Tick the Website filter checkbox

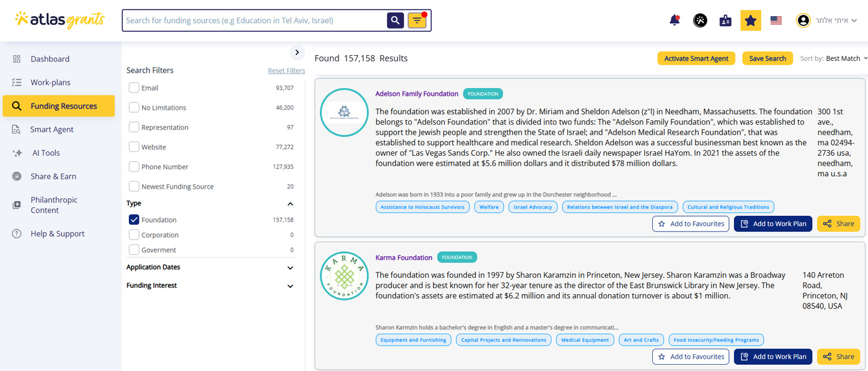point(134,147)
